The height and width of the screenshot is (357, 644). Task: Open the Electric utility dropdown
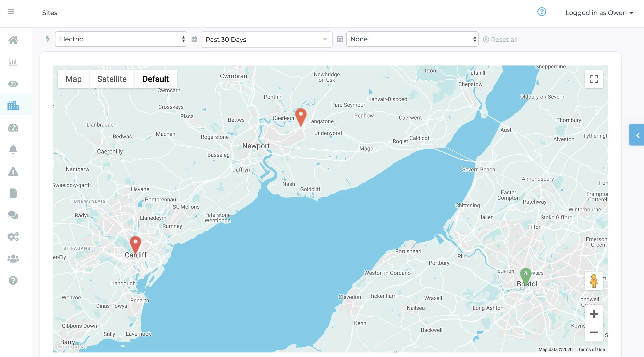pos(121,39)
